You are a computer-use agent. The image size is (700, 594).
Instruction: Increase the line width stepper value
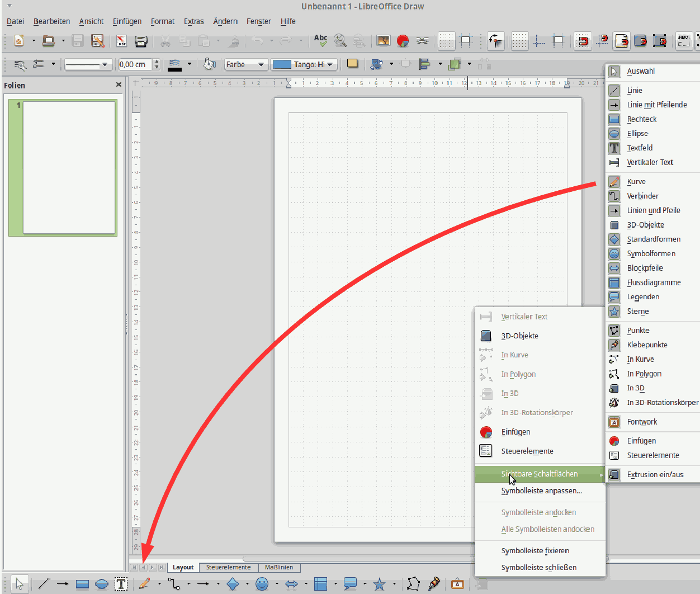coord(157,61)
